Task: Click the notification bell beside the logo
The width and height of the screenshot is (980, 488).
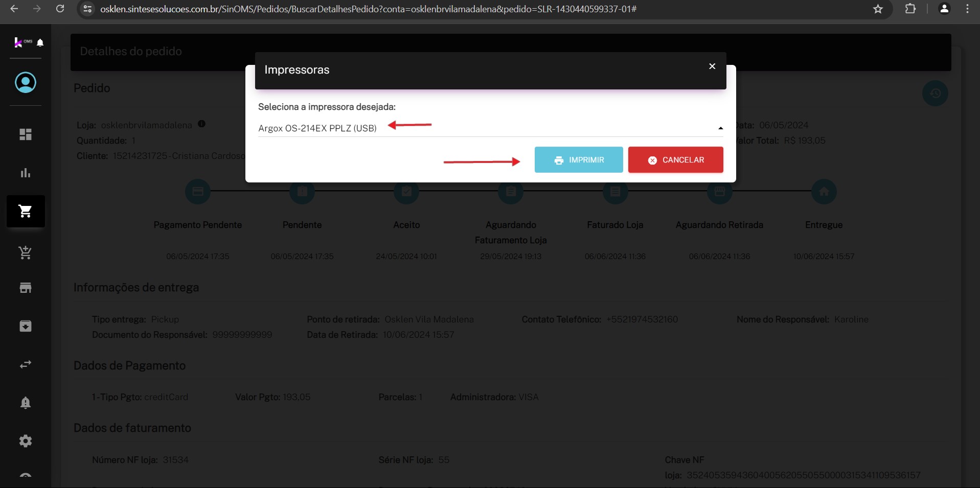Action: point(40,42)
